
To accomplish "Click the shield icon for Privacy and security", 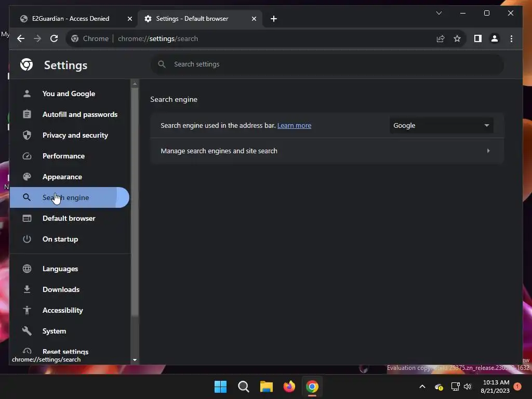I will pyautogui.click(x=27, y=135).
